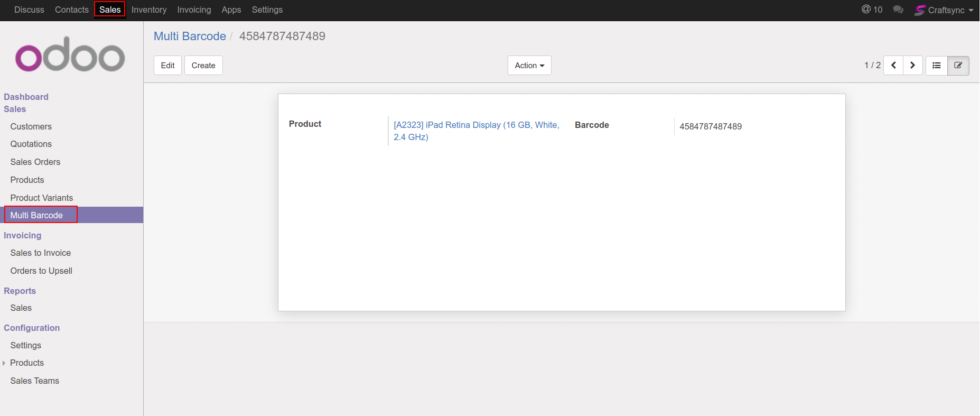Open the Discuss menu

(x=29, y=10)
